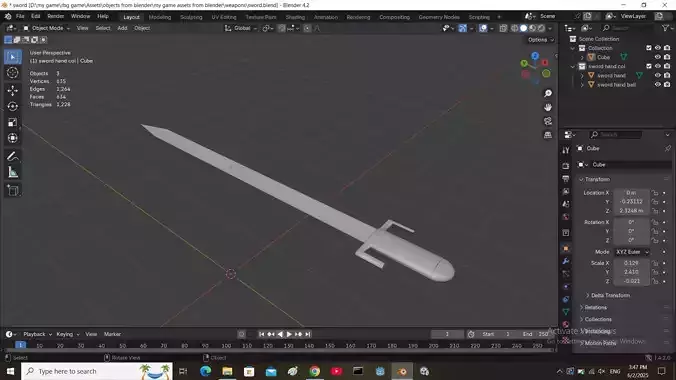Click the viewport zoom magnifier icon

548,94
